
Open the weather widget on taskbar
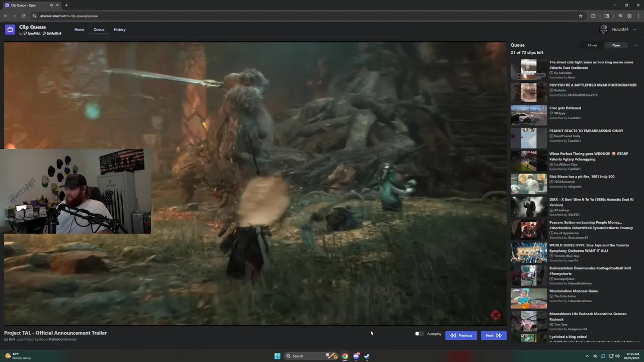(18, 356)
